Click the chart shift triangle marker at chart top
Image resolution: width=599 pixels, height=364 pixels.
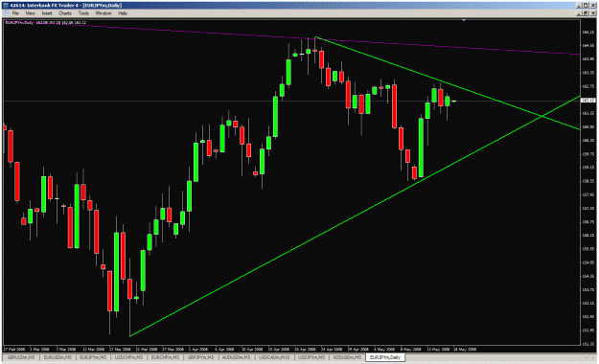[464, 20]
